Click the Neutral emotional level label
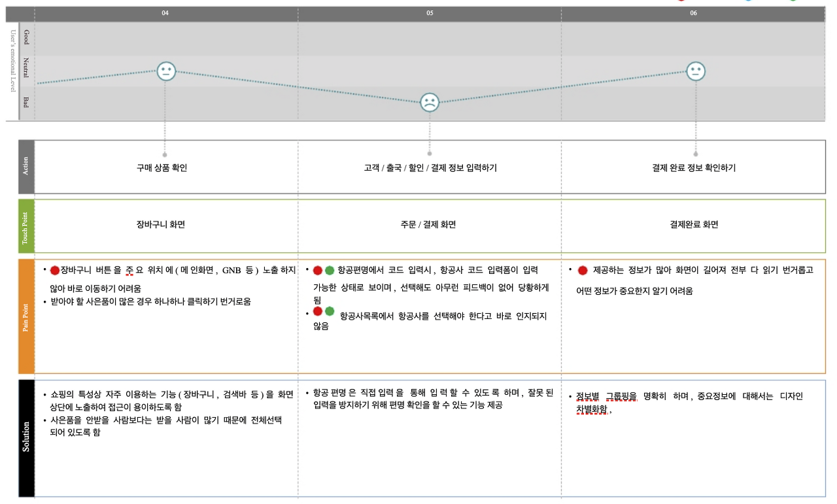837x504 pixels. tap(26, 68)
